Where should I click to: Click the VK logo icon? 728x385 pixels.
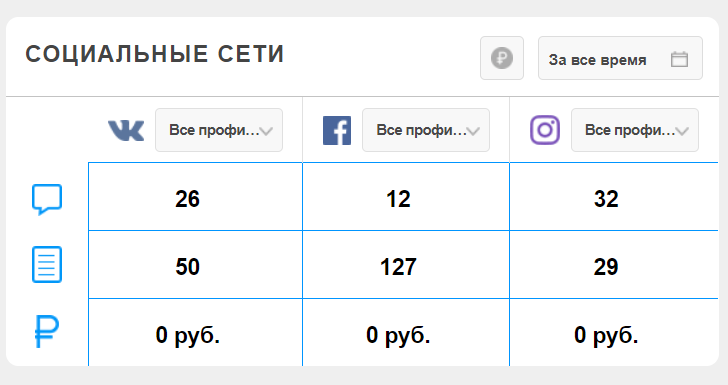point(126,130)
